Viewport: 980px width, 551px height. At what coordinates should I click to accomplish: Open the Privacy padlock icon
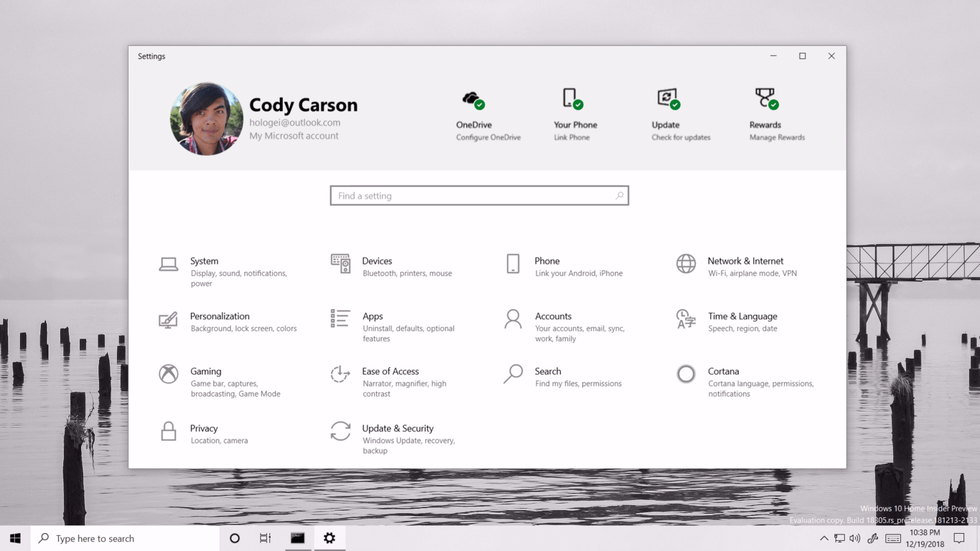(168, 431)
